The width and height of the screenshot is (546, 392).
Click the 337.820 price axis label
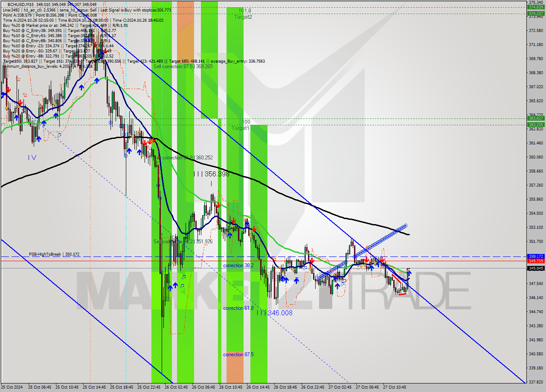tap(536, 382)
